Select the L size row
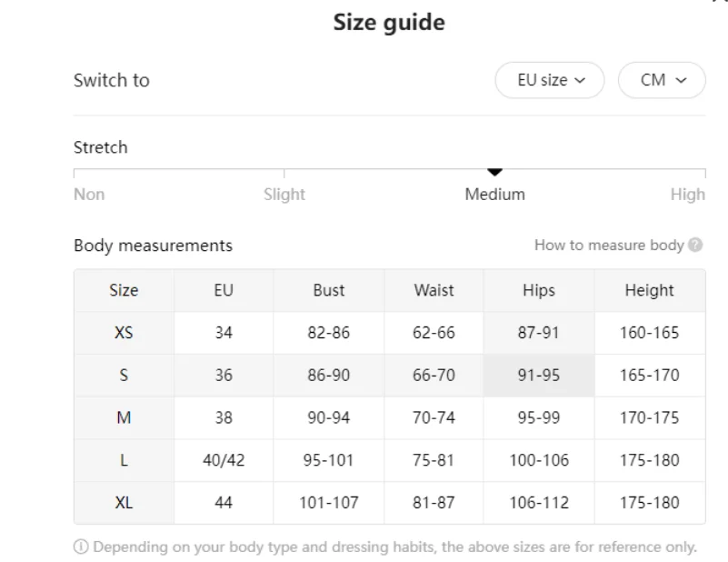This screenshot has height=562, width=728. pos(124,460)
